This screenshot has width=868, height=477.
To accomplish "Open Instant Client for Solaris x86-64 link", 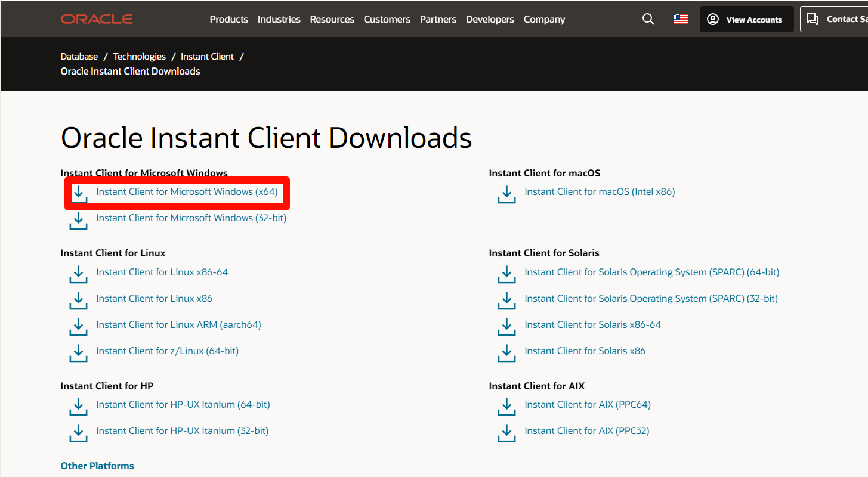I will click(592, 325).
